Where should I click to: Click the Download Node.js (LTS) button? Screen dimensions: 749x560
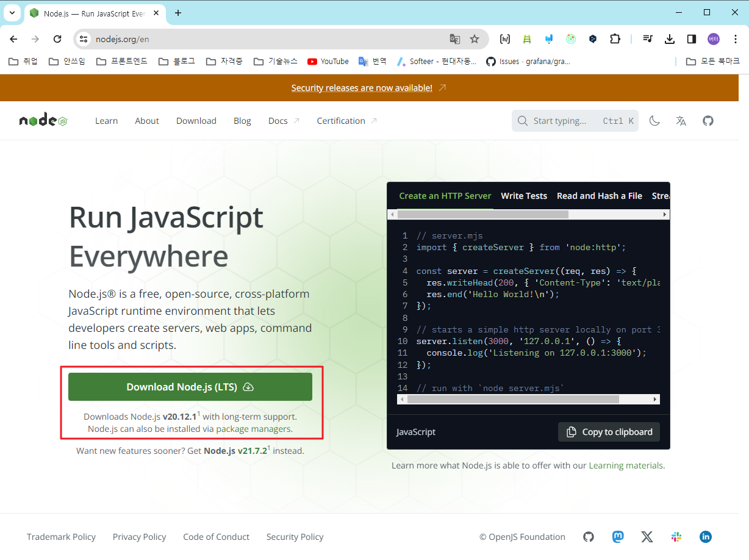pos(190,387)
